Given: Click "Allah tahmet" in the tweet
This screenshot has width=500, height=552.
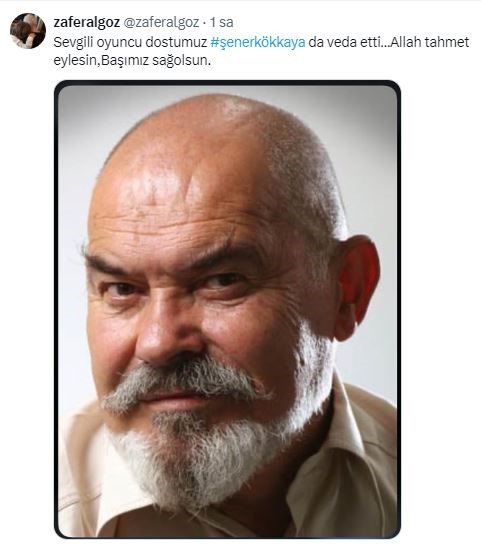Looking at the screenshot, I should [x=430, y=43].
